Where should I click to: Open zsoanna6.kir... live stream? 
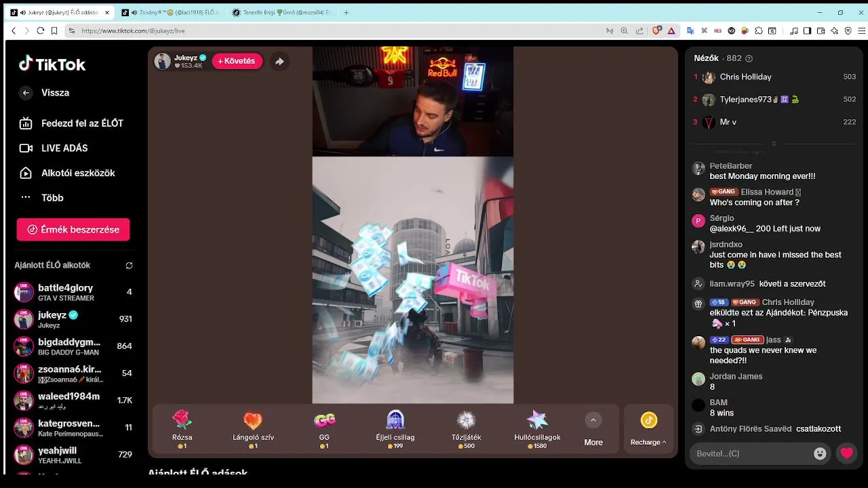click(73, 373)
